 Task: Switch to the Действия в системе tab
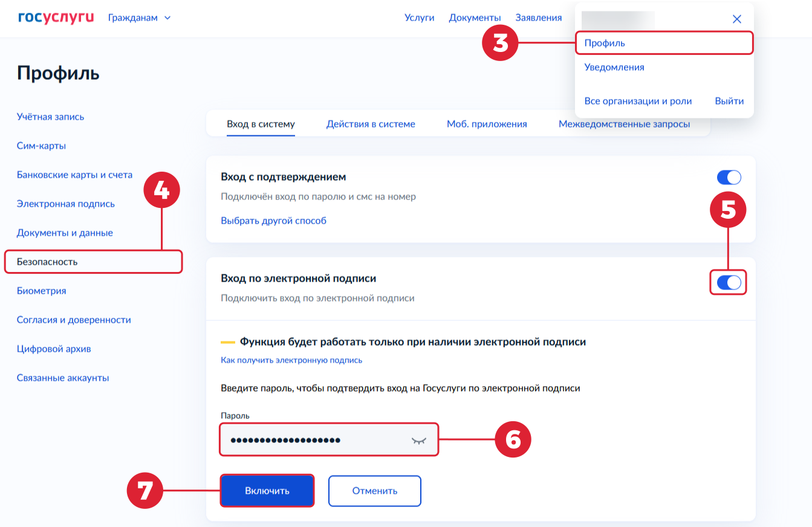point(371,124)
